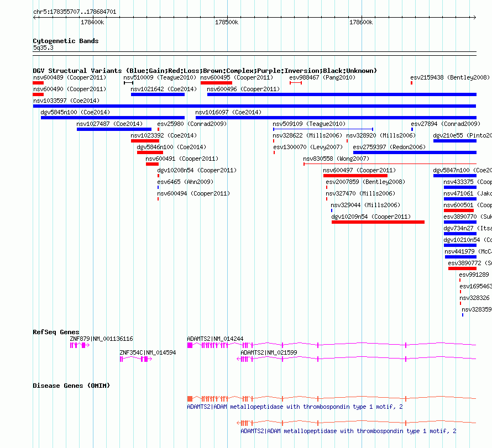The height and width of the screenshot is (448, 492).
Task: Click the nsv441979 variant label
Action: 468,251
